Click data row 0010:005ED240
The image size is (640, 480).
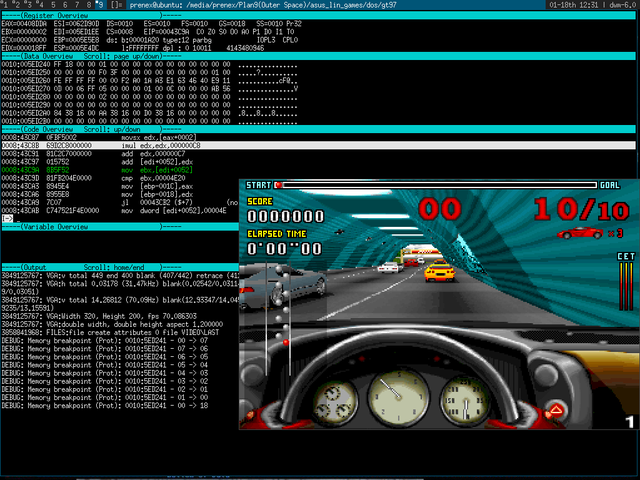(x=149, y=64)
